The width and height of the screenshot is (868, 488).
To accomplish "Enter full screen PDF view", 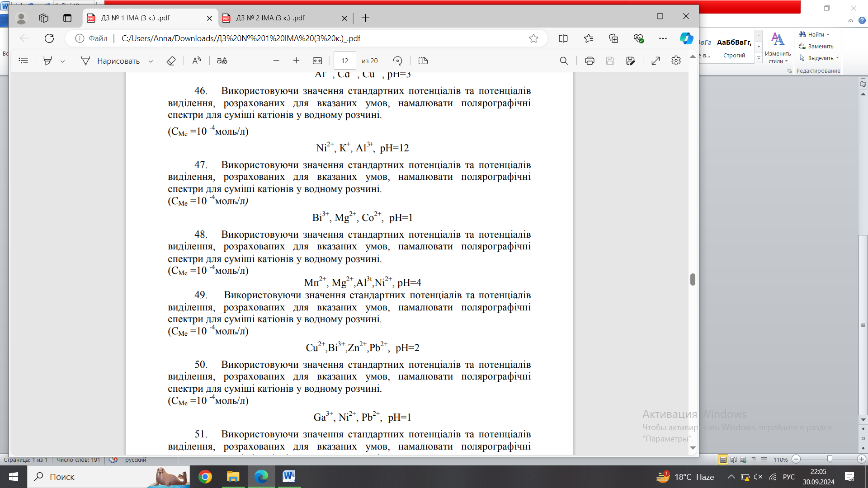I will pyautogui.click(x=656, y=61).
